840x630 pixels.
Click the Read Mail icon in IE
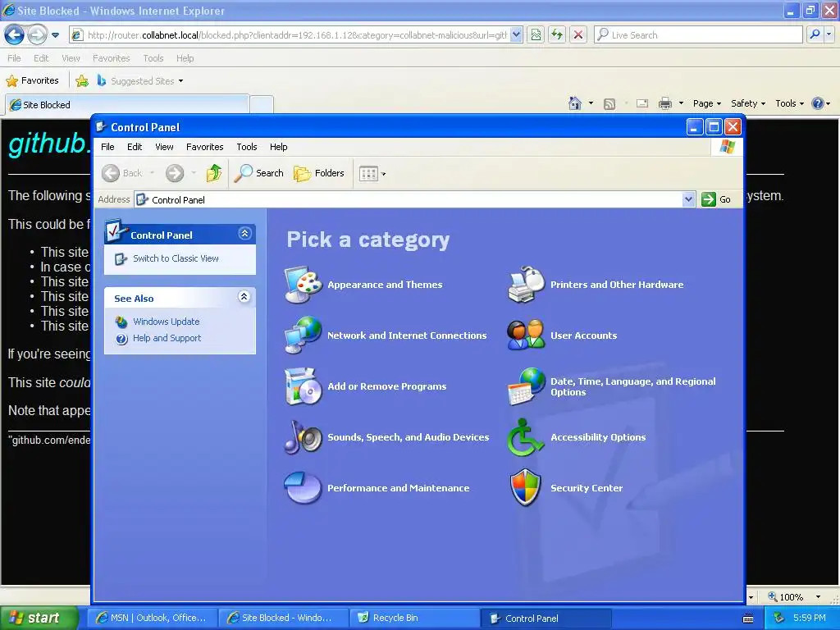coord(642,103)
